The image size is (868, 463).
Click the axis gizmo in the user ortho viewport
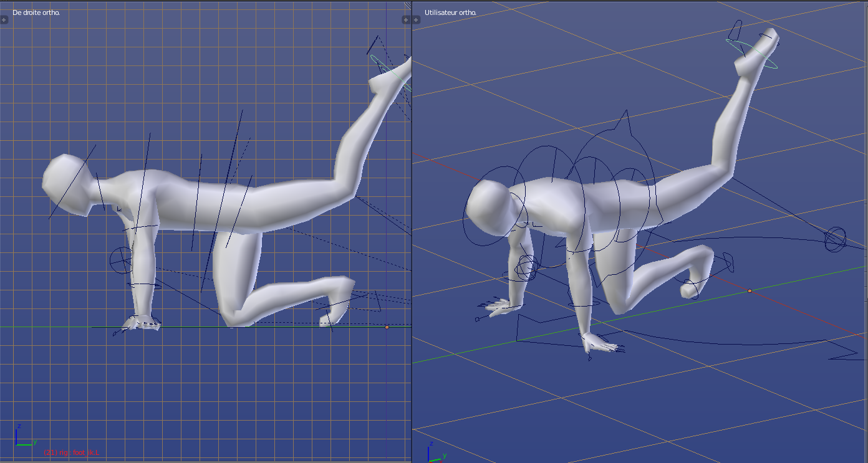436,452
